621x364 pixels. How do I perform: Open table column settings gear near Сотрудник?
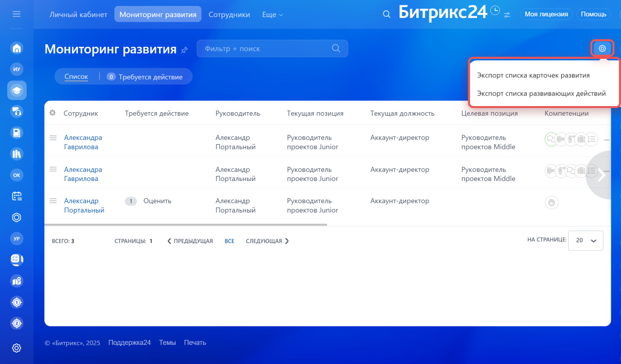(52, 113)
